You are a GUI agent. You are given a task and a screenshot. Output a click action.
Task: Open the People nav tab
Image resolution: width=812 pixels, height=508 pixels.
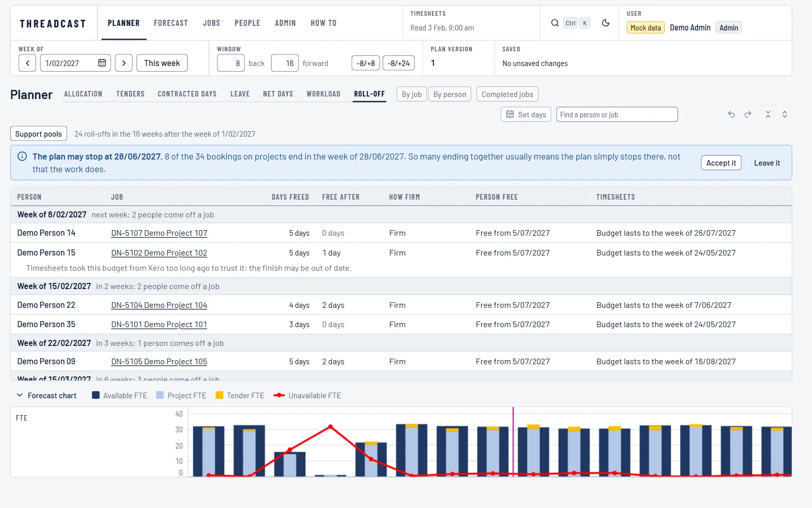click(x=247, y=23)
